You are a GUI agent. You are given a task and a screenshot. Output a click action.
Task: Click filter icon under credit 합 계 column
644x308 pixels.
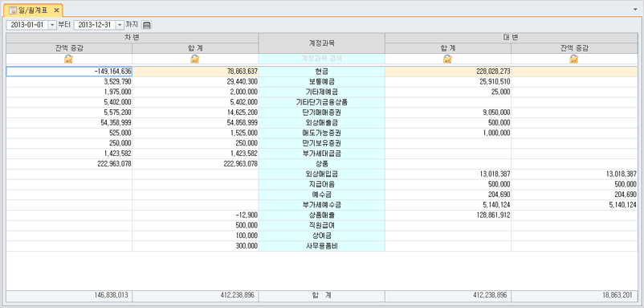(x=448, y=60)
